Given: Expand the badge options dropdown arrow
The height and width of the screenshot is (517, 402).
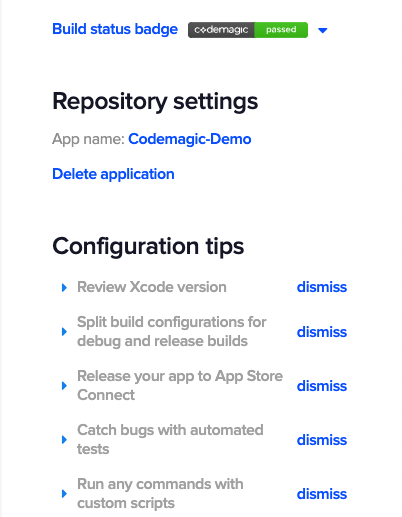Looking at the screenshot, I should click(322, 31).
